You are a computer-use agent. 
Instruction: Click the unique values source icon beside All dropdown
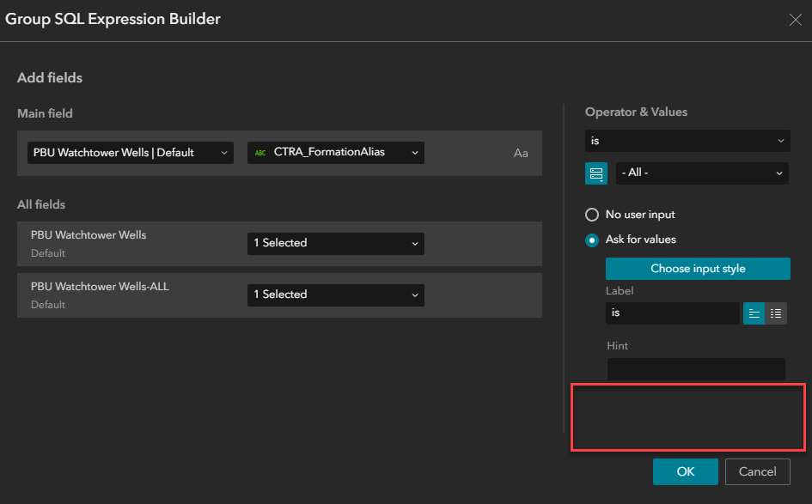pyautogui.click(x=596, y=173)
